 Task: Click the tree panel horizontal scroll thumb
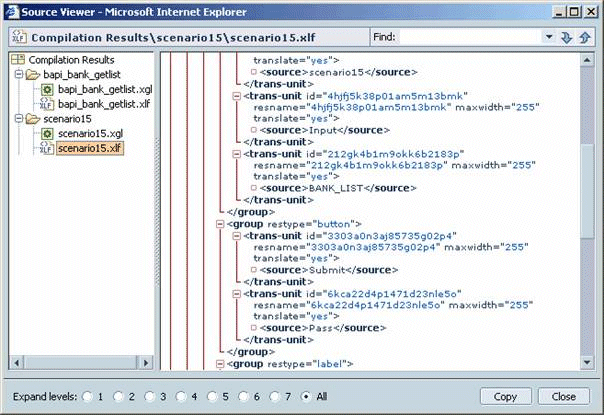click(80, 363)
